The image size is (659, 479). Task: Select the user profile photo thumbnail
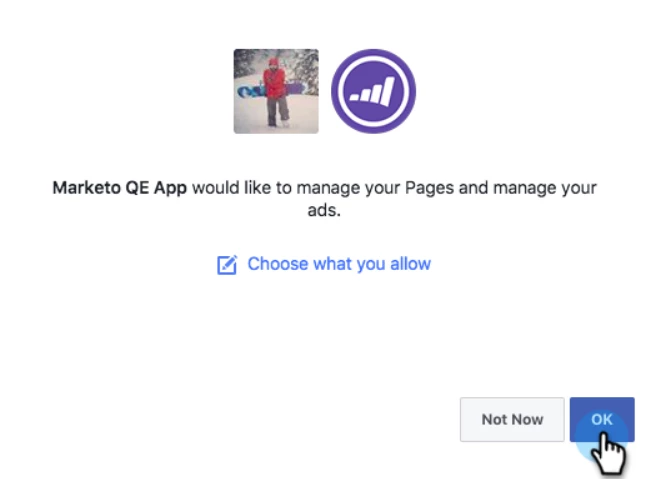click(x=276, y=91)
